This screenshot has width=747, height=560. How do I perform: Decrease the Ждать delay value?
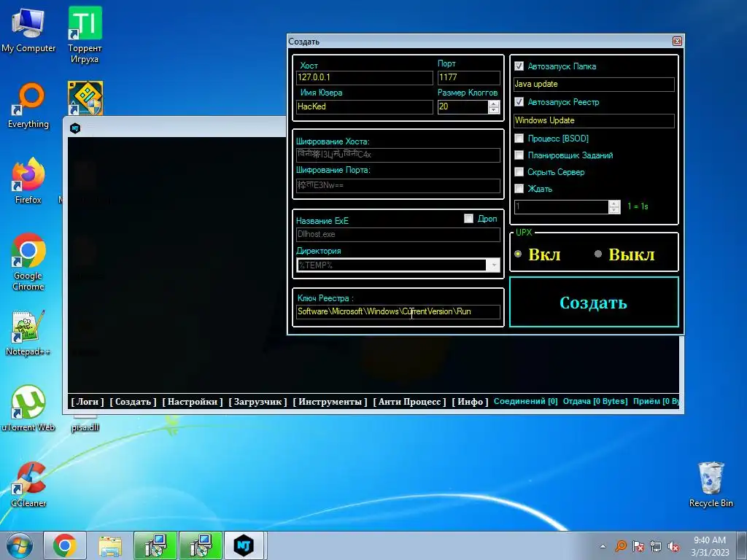(x=614, y=210)
